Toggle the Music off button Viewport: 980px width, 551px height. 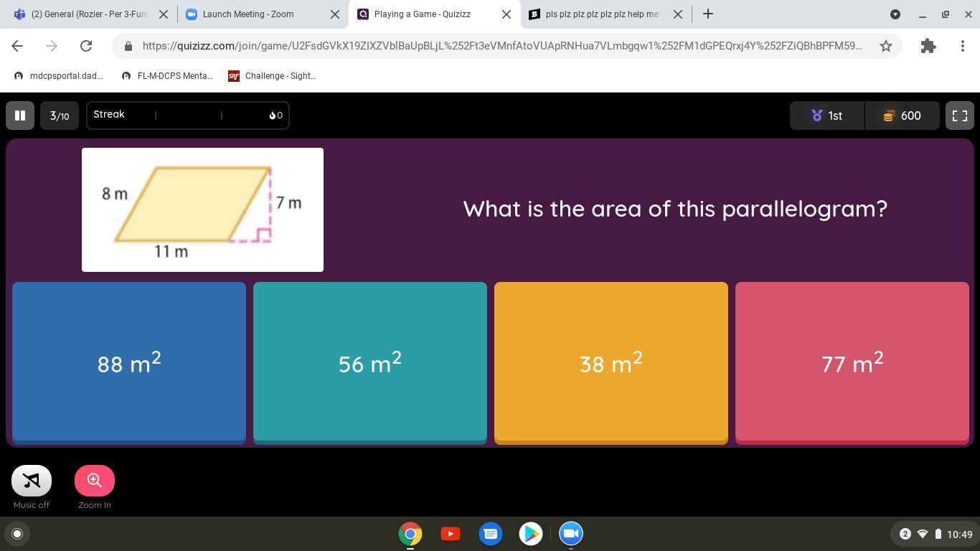(32, 481)
